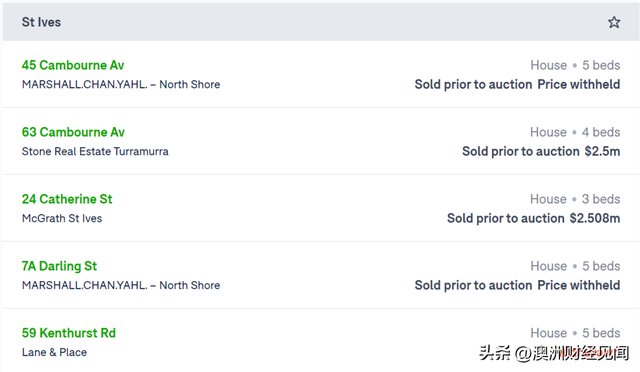Image resolution: width=640 pixels, height=372 pixels.
Task: Click Price withheld for 7A Darling St
Action: point(579,285)
